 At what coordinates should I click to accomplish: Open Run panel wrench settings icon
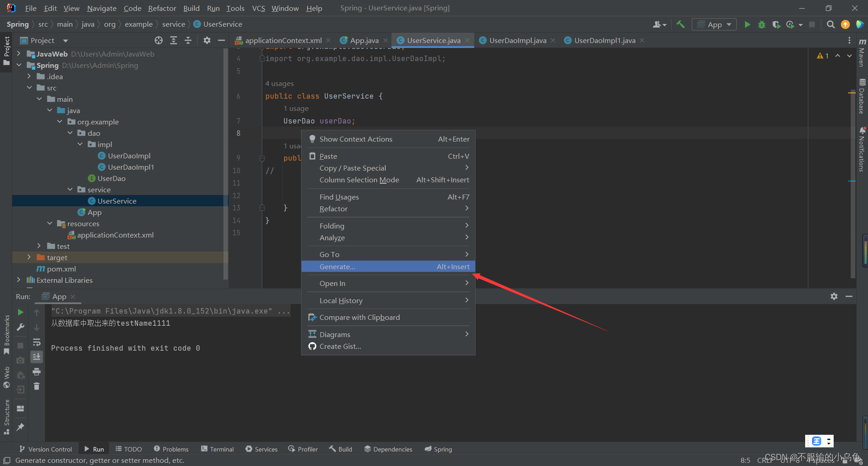(x=20, y=327)
